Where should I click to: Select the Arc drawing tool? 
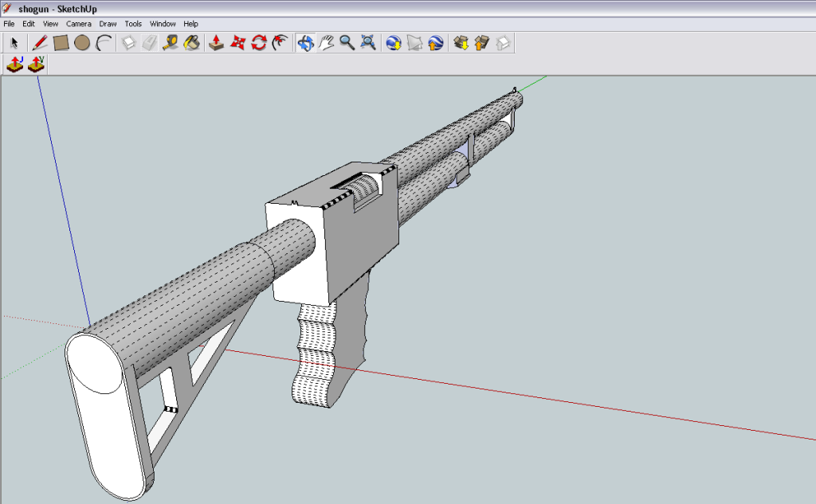tap(104, 43)
